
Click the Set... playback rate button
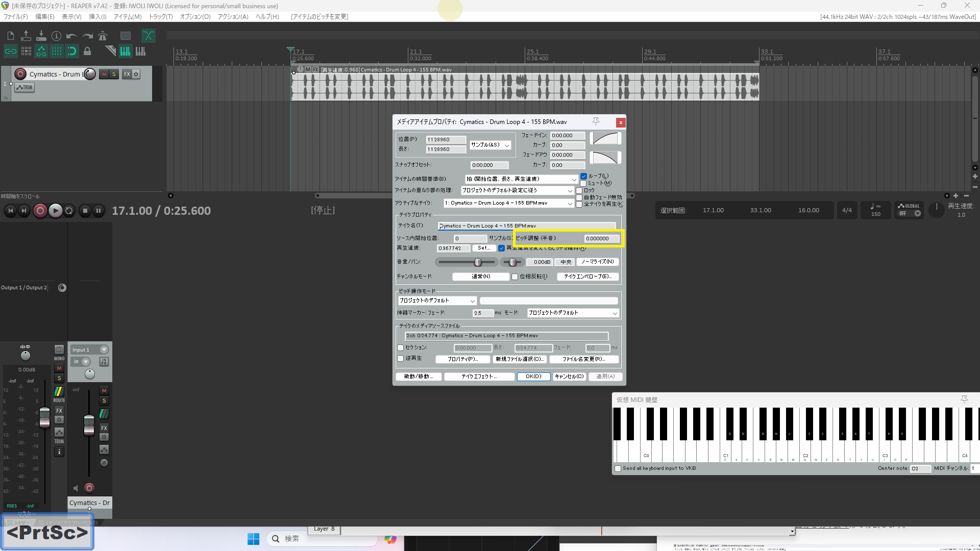(484, 248)
